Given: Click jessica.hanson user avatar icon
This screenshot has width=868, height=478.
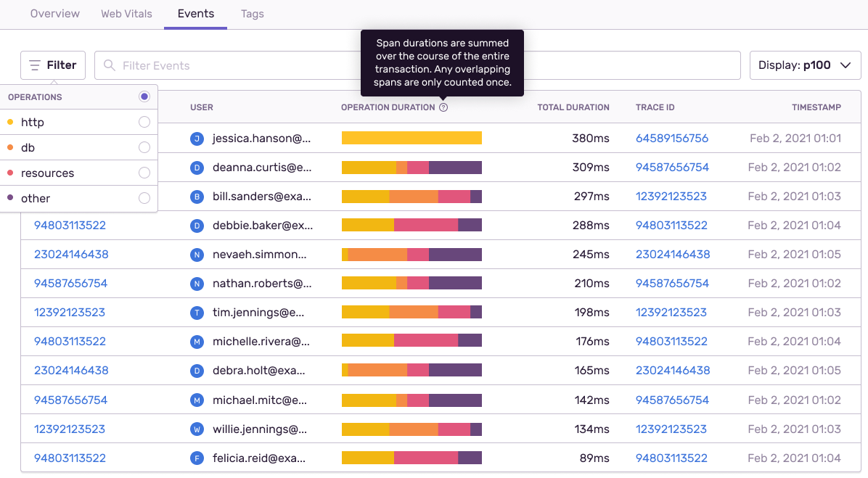Looking at the screenshot, I should pyautogui.click(x=197, y=139).
